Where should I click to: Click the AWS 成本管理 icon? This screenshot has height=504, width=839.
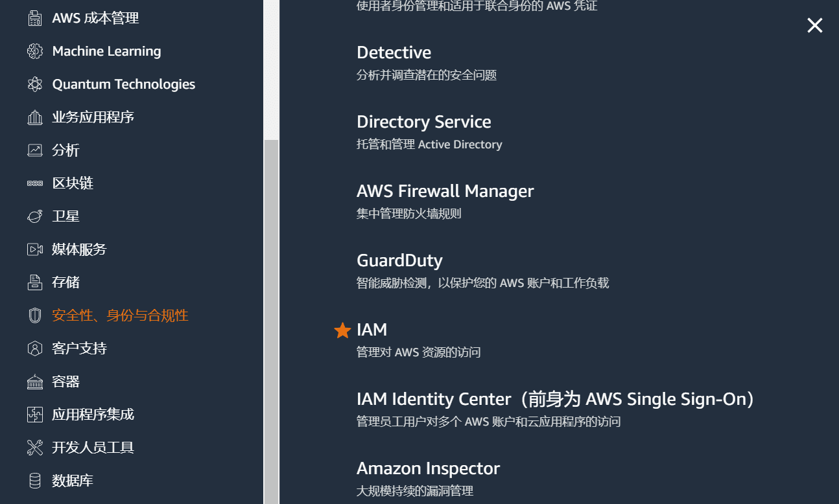[34, 17]
